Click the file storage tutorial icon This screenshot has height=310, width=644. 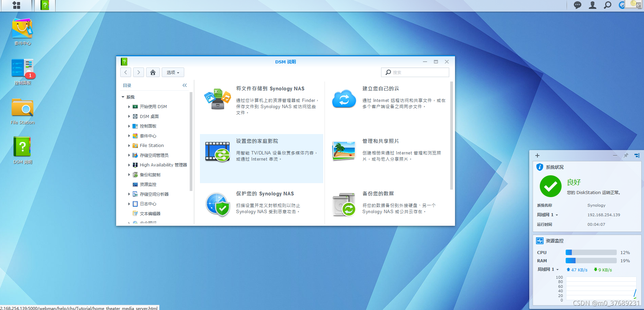tap(217, 99)
